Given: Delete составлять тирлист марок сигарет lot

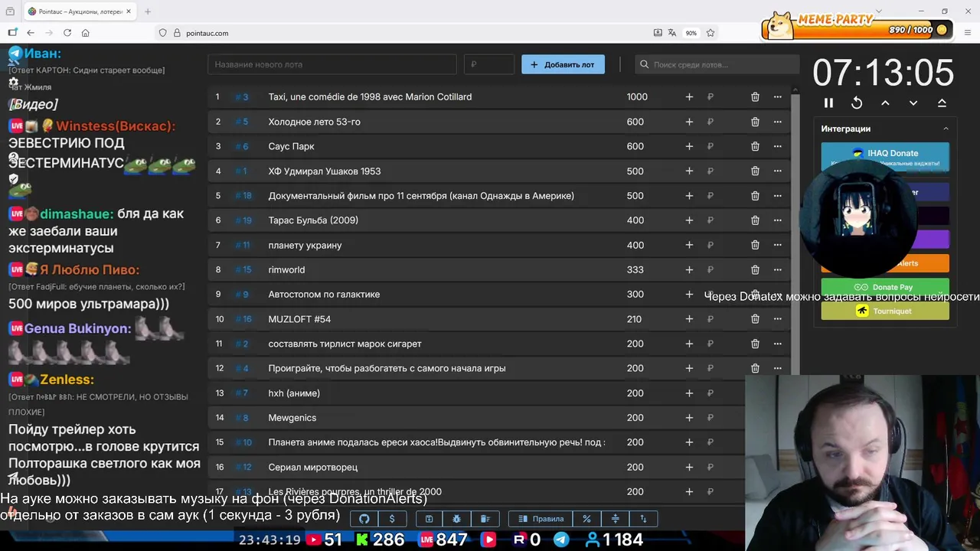Looking at the screenshot, I should pos(755,344).
